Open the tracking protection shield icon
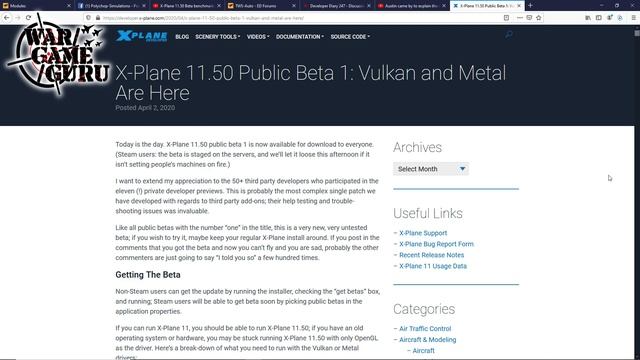 [88, 18]
